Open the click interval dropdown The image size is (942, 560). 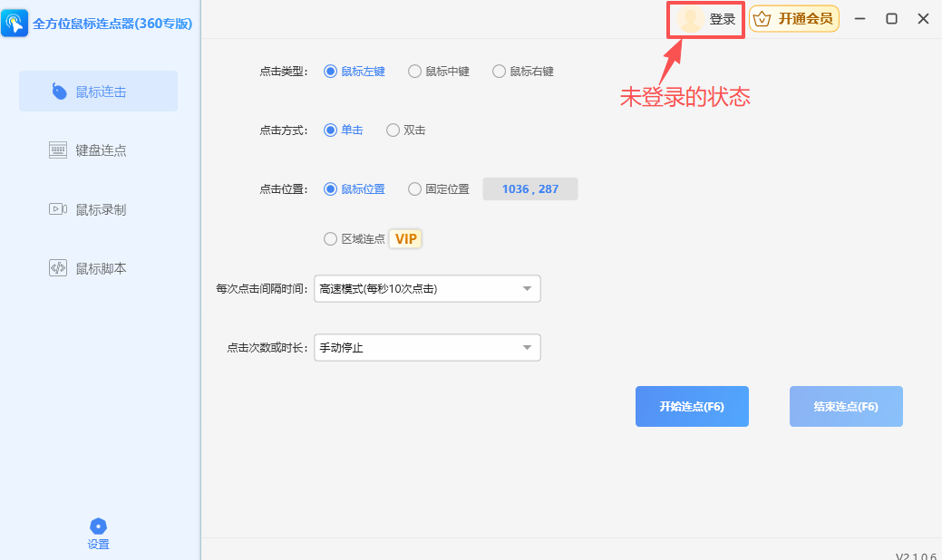(426, 288)
